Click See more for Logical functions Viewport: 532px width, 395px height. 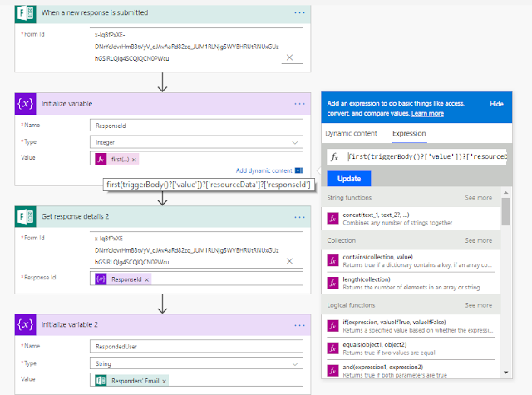click(479, 305)
